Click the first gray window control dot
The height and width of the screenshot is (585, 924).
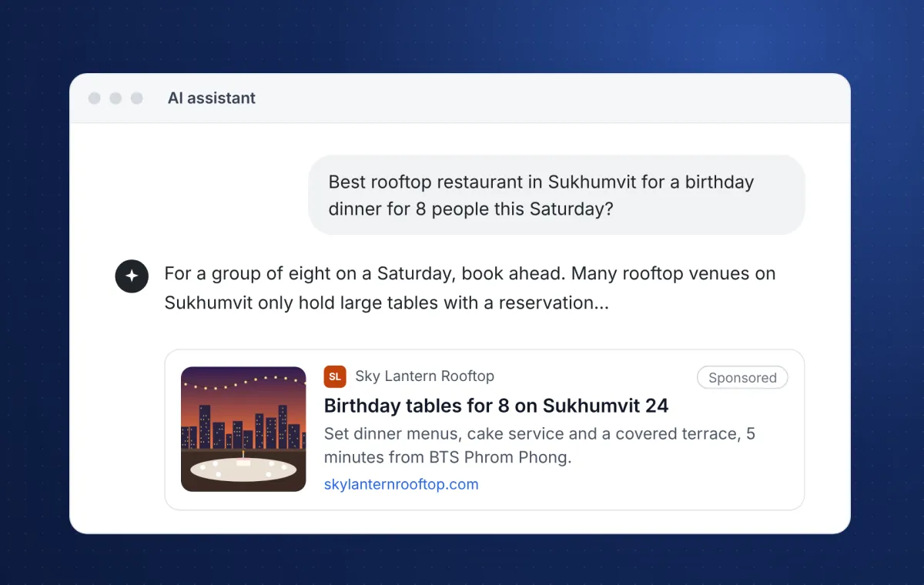tap(95, 99)
